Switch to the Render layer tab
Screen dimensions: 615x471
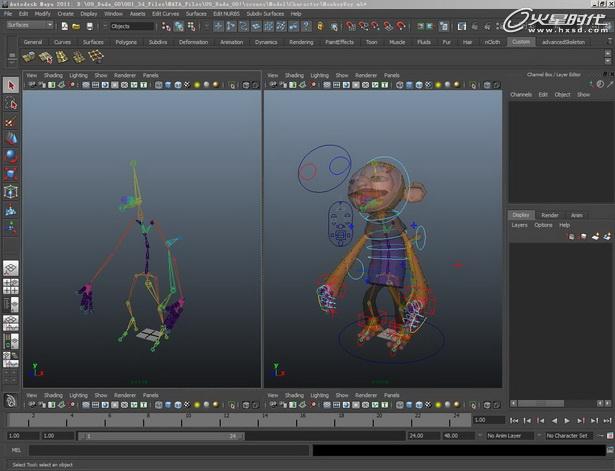[549, 215]
